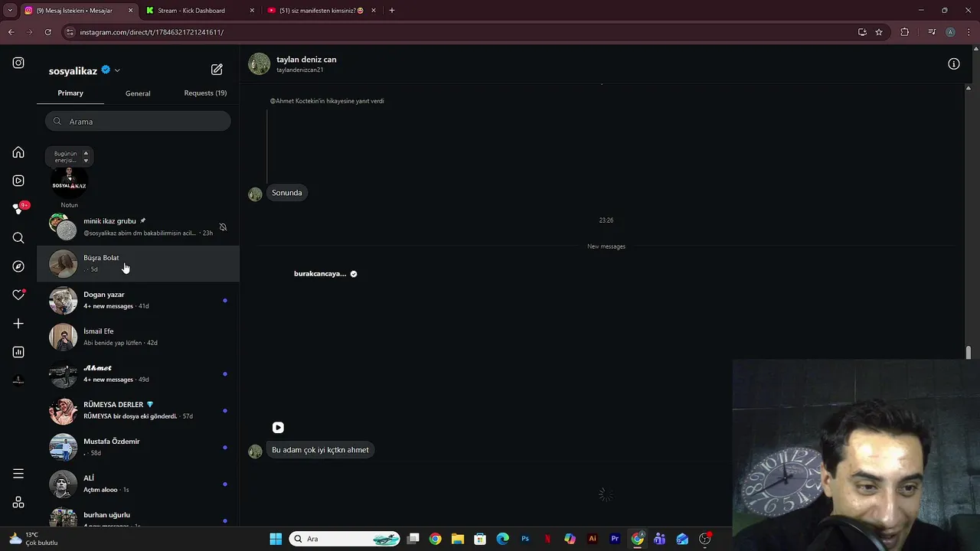Open the weather widget 13°C

pos(34,539)
